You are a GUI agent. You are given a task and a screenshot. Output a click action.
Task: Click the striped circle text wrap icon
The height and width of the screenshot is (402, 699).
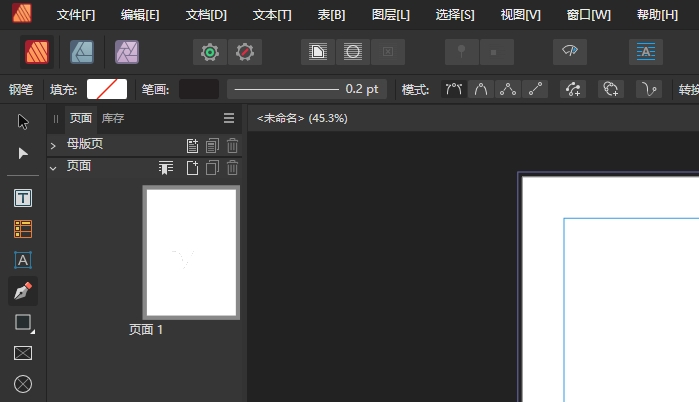click(353, 52)
